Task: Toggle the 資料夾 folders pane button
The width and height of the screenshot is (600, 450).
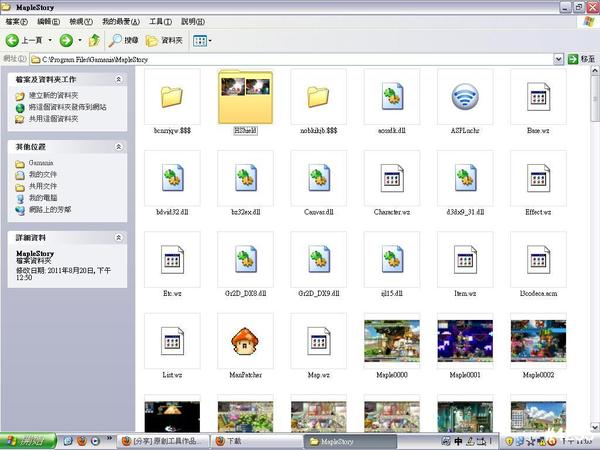Action: (x=165, y=40)
